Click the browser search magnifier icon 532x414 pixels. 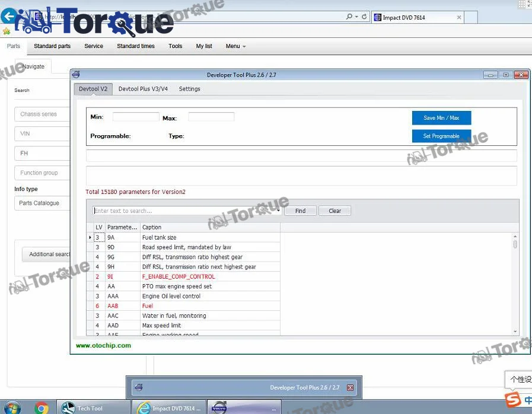[x=349, y=16]
